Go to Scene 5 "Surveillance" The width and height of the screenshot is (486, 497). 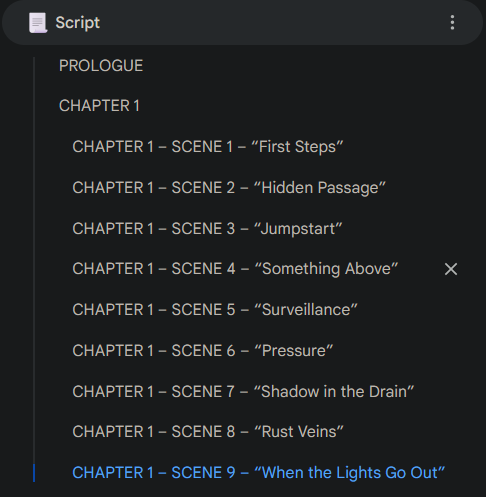click(x=215, y=310)
